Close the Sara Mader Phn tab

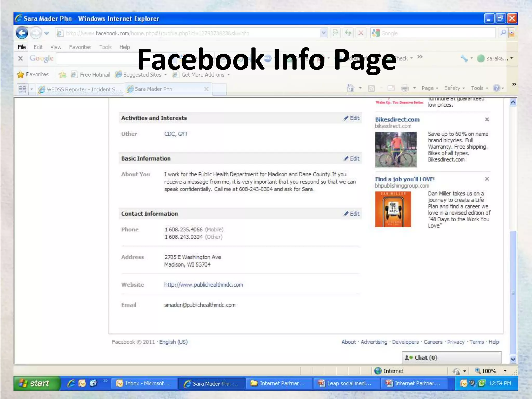point(206,89)
